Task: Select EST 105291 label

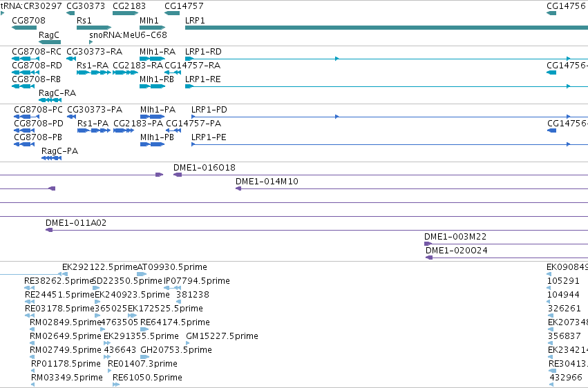Action: (x=563, y=281)
